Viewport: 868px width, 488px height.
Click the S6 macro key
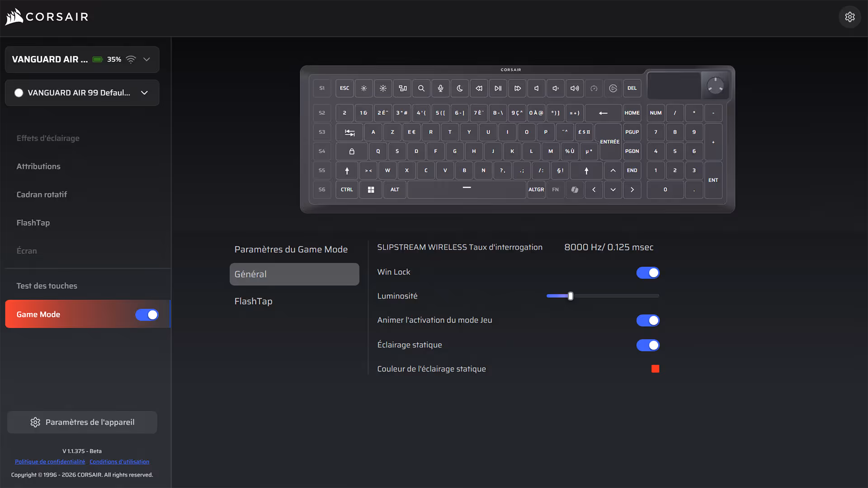coord(322,190)
